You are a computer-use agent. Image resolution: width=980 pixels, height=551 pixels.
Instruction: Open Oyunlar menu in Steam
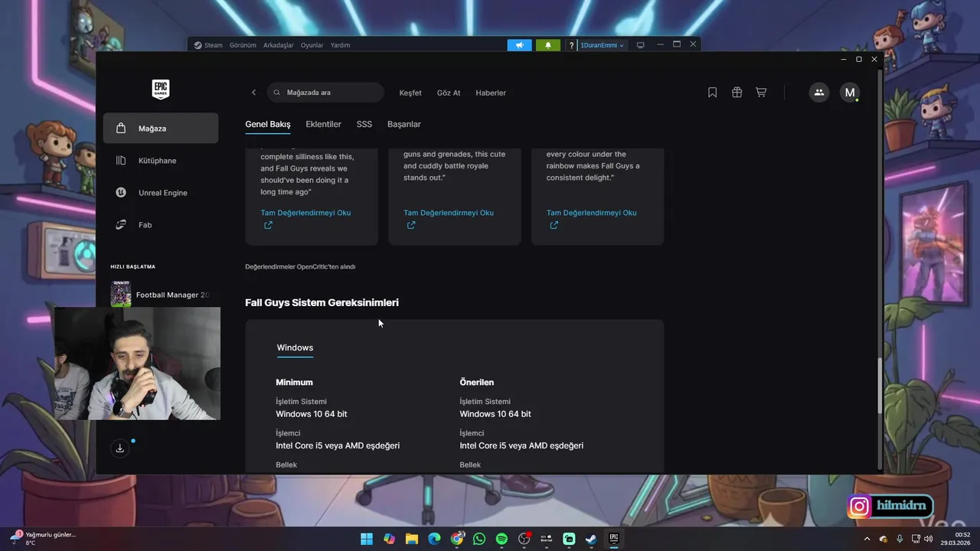tap(312, 45)
